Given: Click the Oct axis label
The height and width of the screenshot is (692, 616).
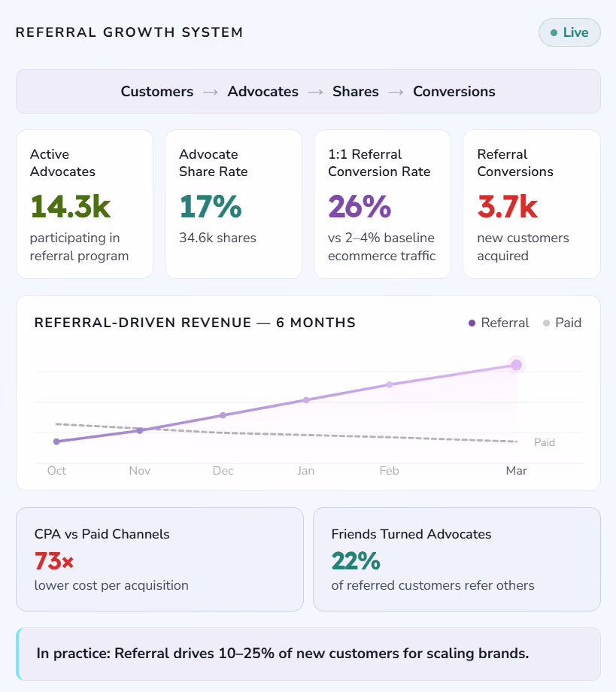Looking at the screenshot, I should (56, 470).
